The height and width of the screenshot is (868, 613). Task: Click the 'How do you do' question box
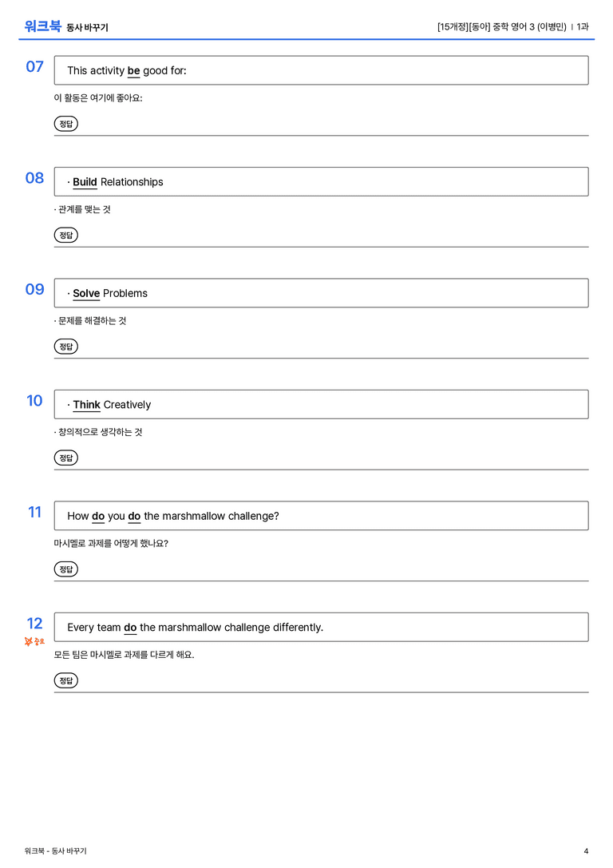coord(321,515)
